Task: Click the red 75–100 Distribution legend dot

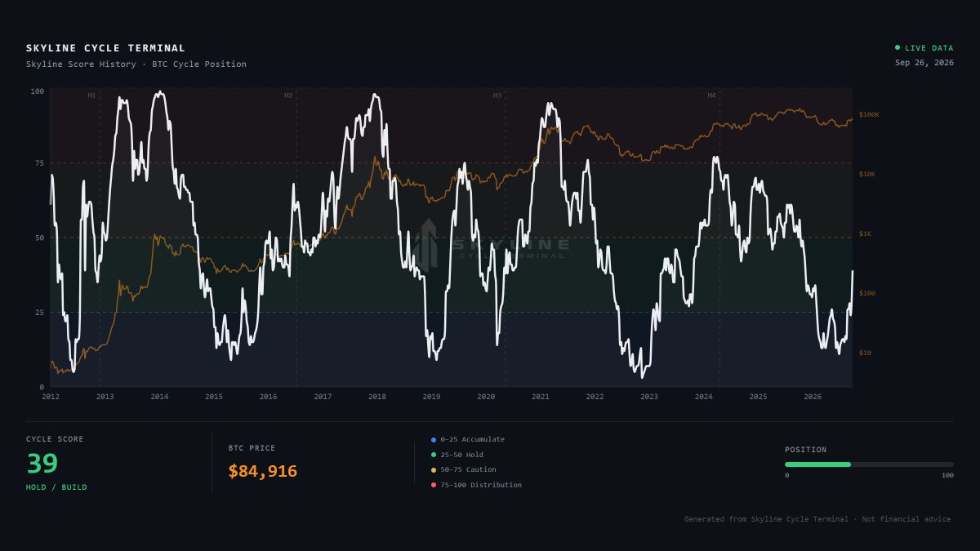Action: (x=434, y=485)
